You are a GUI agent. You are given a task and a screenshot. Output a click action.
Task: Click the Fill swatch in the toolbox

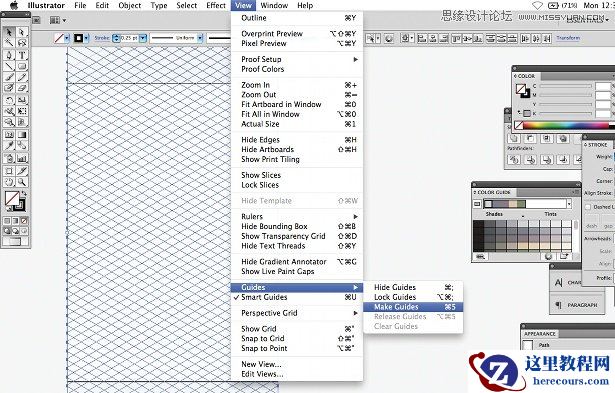[x=12, y=198]
